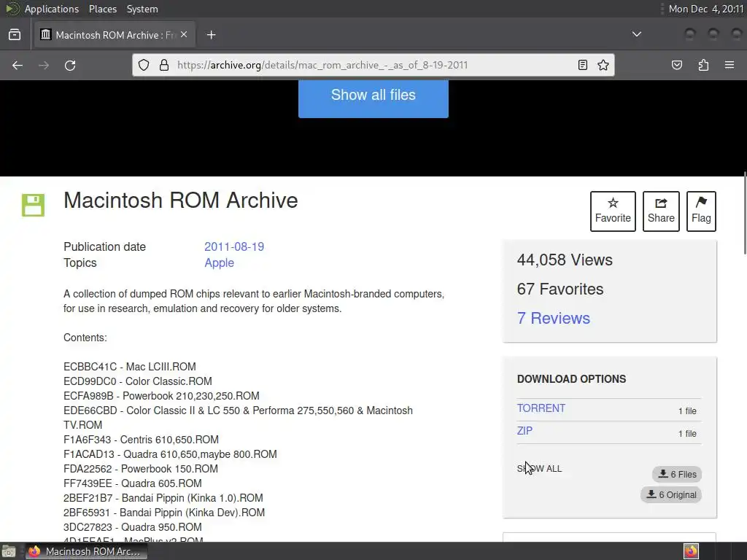The image size is (747, 560).
Task: Click the text '3DC27823 - Quadra 950.ROM'
Action: [x=133, y=527]
